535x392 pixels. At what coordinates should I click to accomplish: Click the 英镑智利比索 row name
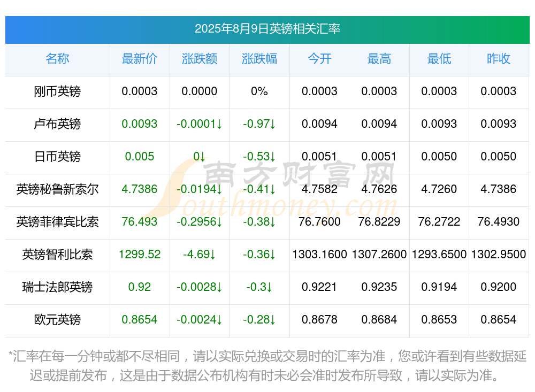(57, 255)
